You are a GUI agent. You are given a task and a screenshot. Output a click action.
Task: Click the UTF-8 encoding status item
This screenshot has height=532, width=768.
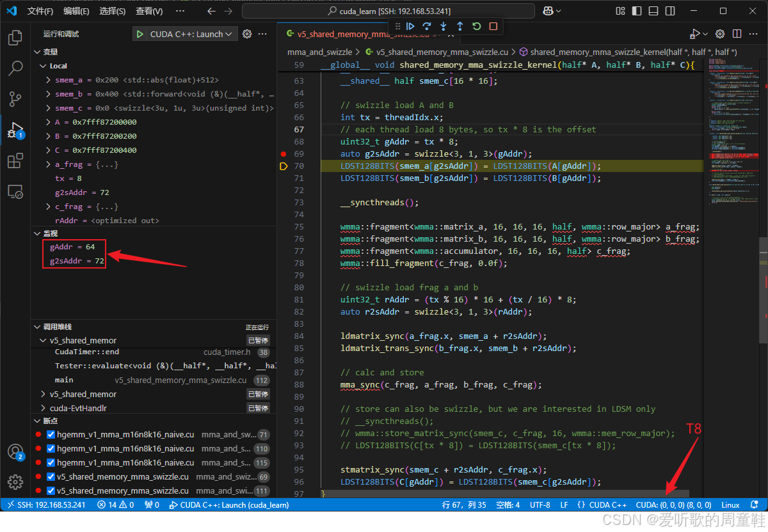click(540, 505)
